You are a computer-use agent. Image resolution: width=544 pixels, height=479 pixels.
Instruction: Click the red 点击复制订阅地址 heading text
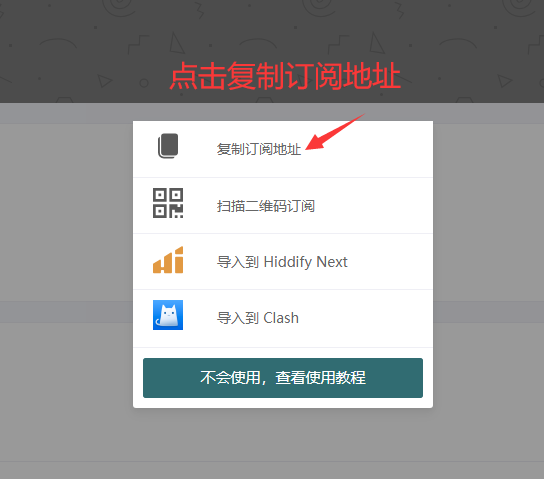coord(285,76)
